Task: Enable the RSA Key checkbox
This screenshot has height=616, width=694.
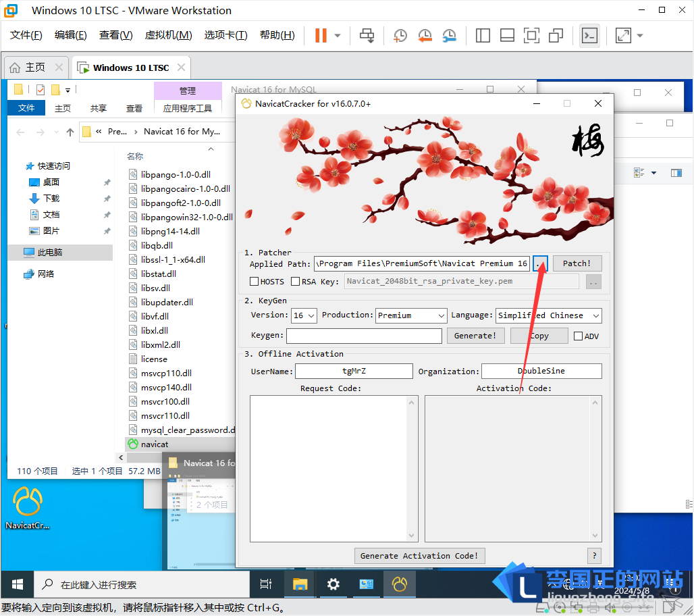Action: tap(295, 281)
